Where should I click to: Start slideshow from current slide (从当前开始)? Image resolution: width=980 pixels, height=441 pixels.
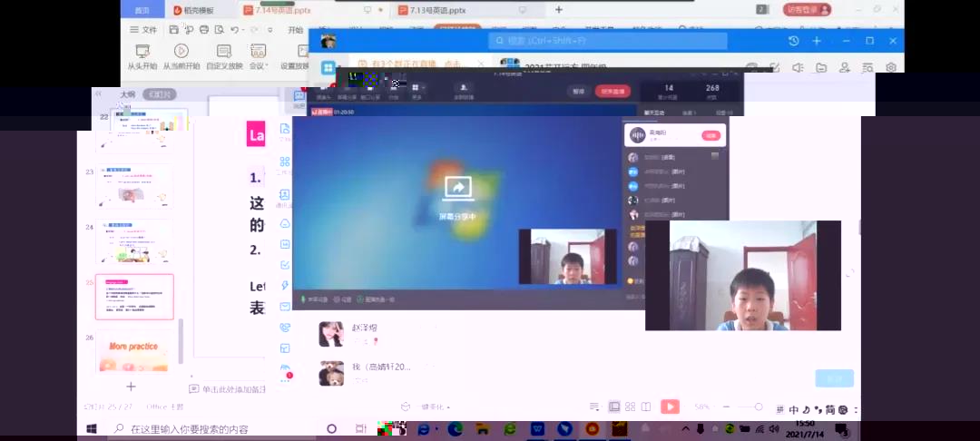coord(181,57)
